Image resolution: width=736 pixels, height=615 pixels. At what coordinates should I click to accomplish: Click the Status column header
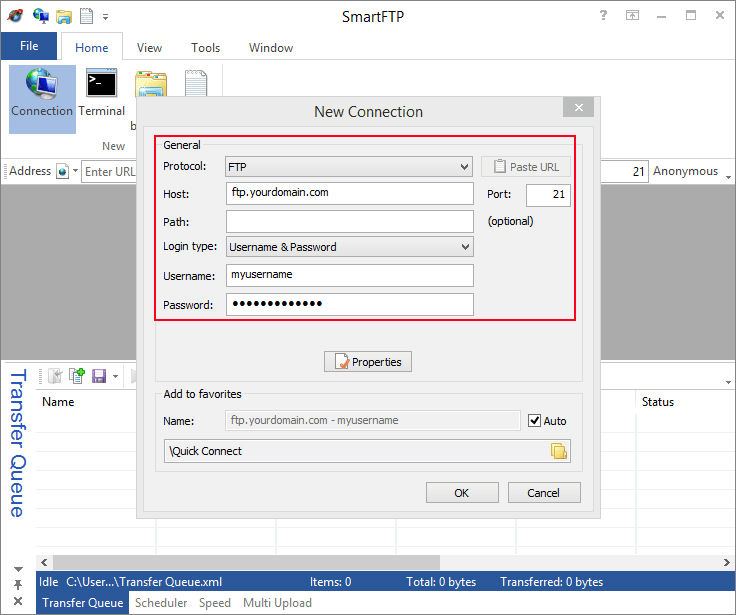pos(658,402)
